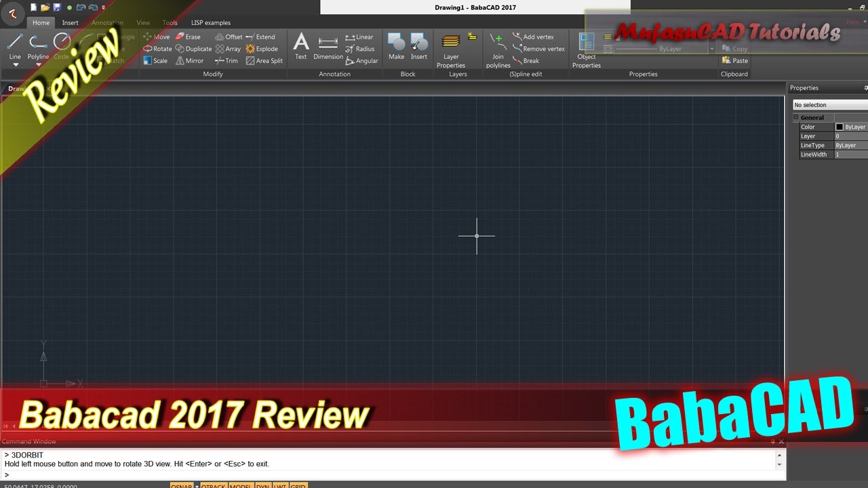Make a new block
Screen dimensions: 868x488
point(396,47)
